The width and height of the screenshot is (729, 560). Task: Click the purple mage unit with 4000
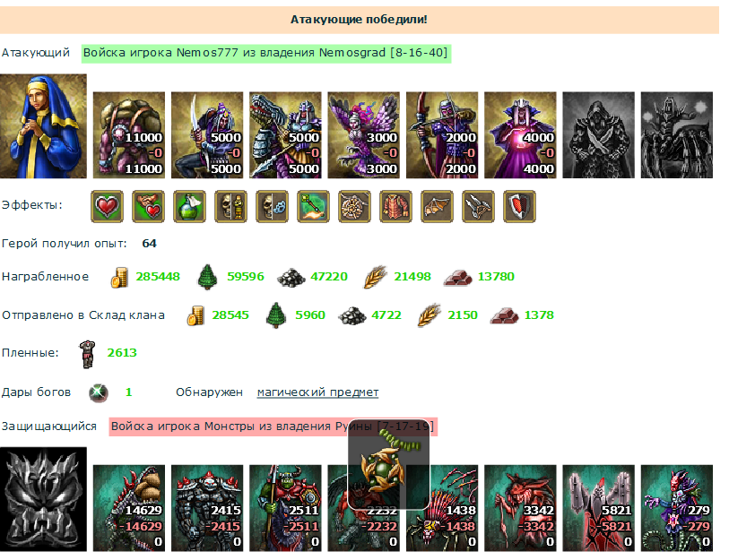(520, 135)
